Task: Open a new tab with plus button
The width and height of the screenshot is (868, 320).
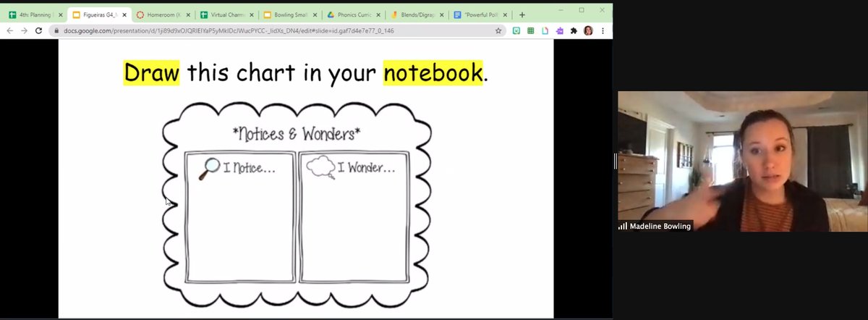Action: (x=522, y=14)
